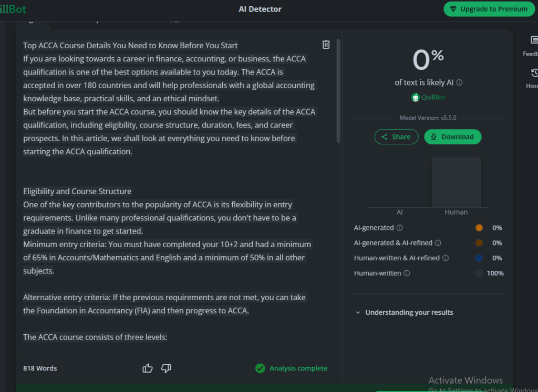Click the orange AI-generated color dot
Viewport: 538px width, 392px height.
tap(479, 228)
